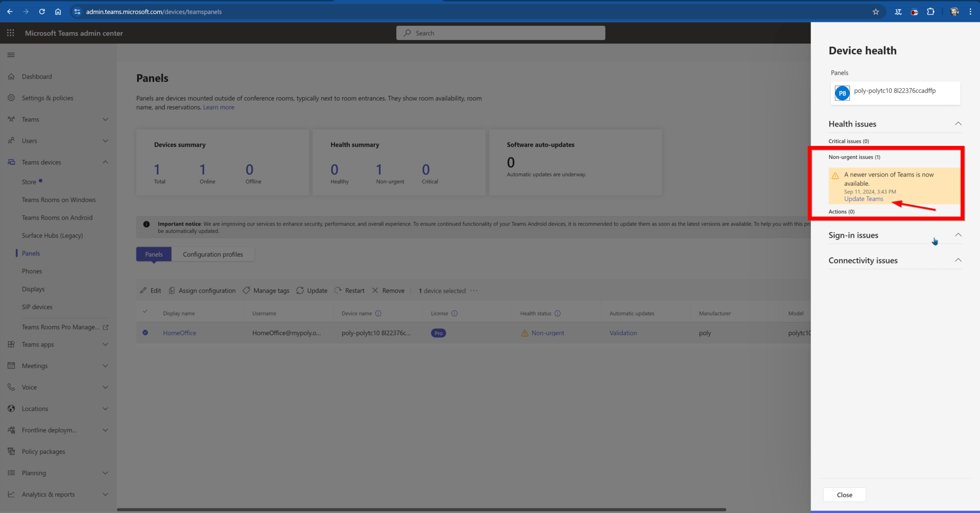The height and width of the screenshot is (513, 980).
Task: Click the Remove device icon
Action: pyautogui.click(x=376, y=290)
